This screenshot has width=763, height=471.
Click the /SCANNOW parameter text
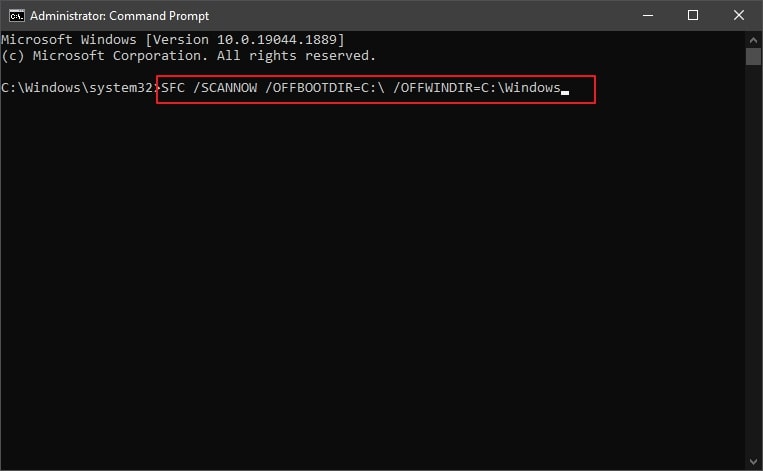pos(225,88)
